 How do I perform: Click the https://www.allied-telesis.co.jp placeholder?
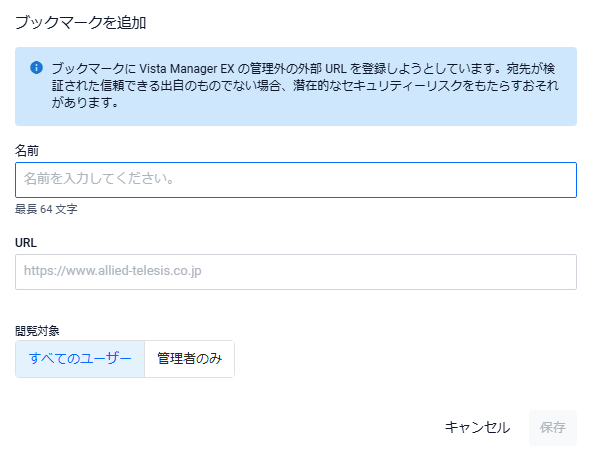pos(113,271)
